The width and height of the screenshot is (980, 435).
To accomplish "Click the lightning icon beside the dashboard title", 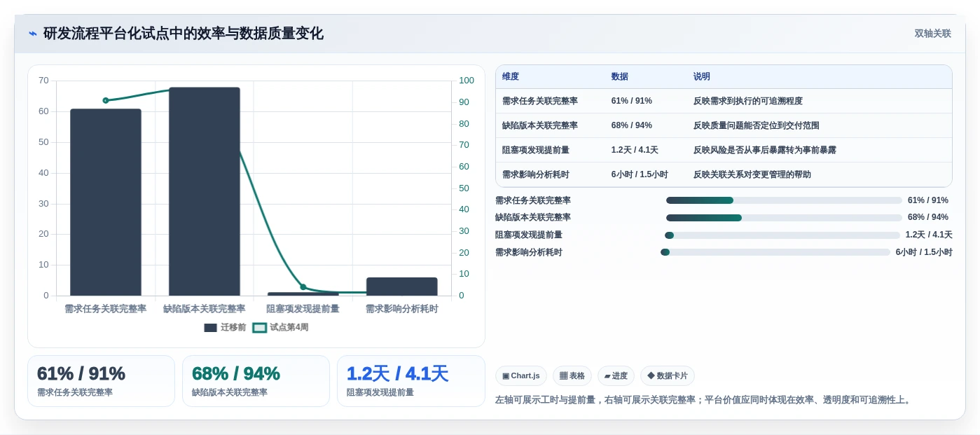I will click(x=33, y=34).
